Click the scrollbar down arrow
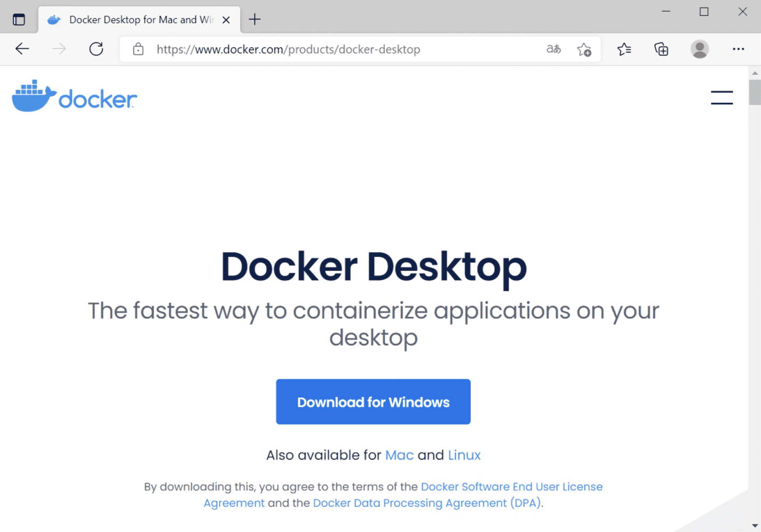This screenshot has height=532, width=761. pos(755,526)
